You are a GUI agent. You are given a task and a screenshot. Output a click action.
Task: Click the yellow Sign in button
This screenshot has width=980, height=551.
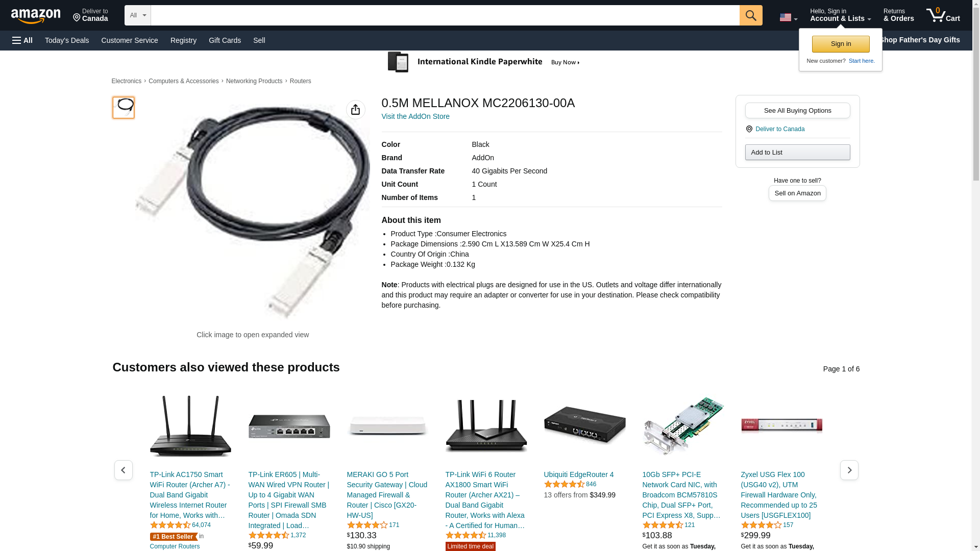click(x=841, y=44)
